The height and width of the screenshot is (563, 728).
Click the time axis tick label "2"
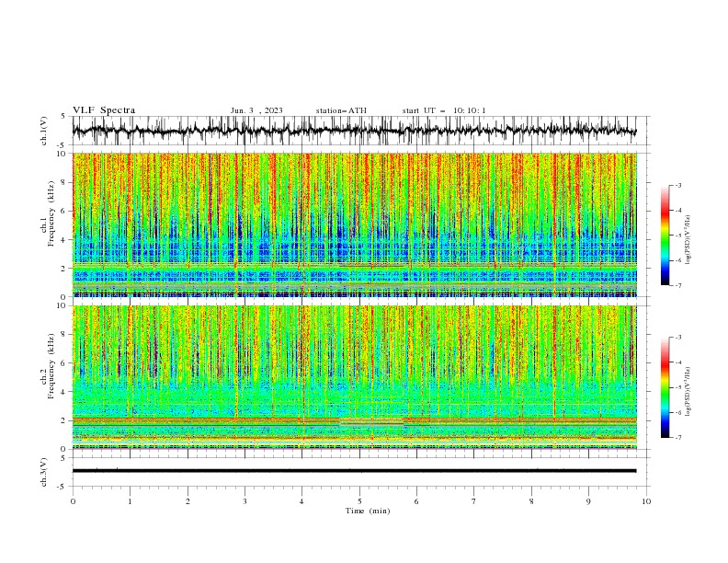pos(188,501)
